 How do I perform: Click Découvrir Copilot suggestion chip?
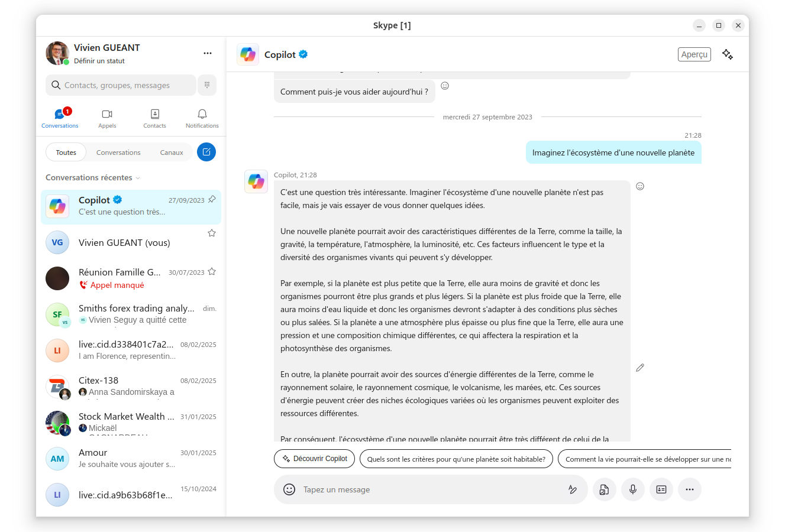(315, 459)
